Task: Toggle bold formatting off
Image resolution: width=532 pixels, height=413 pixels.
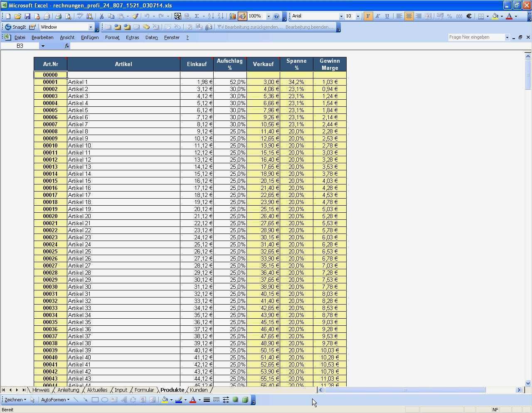Action: pos(367,16)
